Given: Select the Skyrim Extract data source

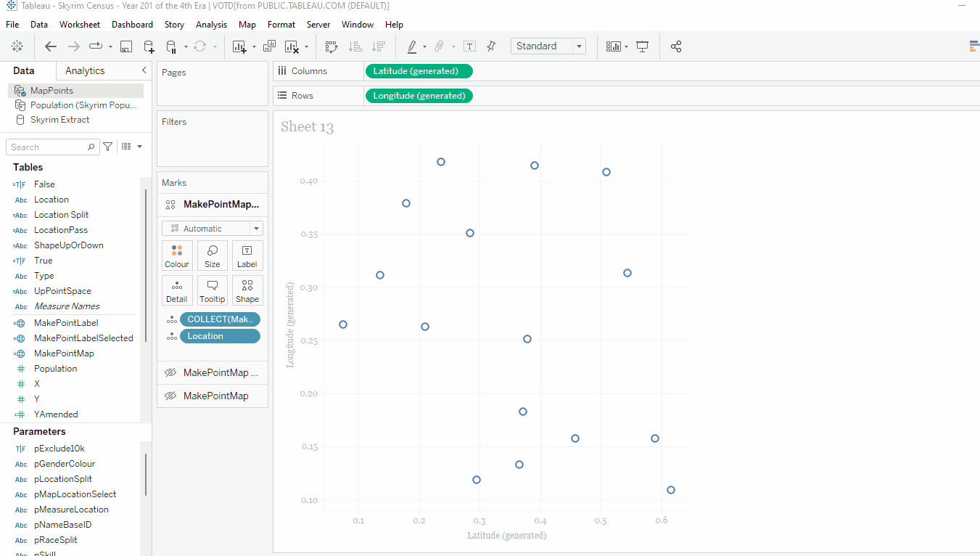Looking at the screenshot, I should 59,120.
